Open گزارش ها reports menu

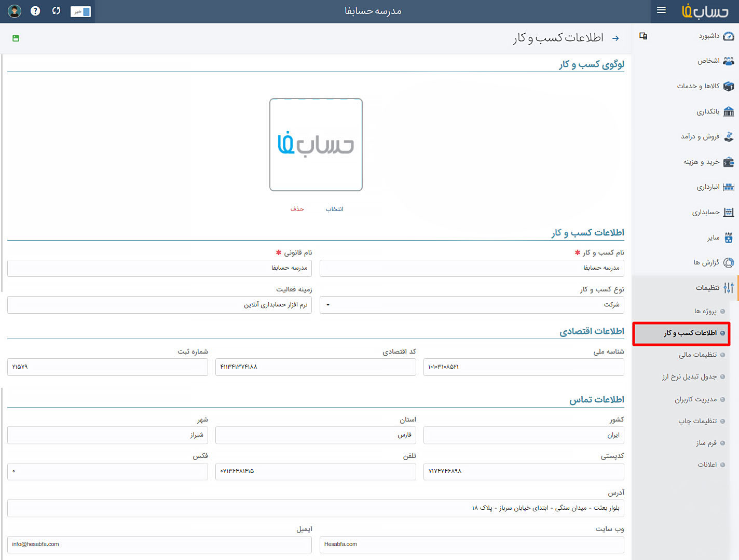point(714,262)
